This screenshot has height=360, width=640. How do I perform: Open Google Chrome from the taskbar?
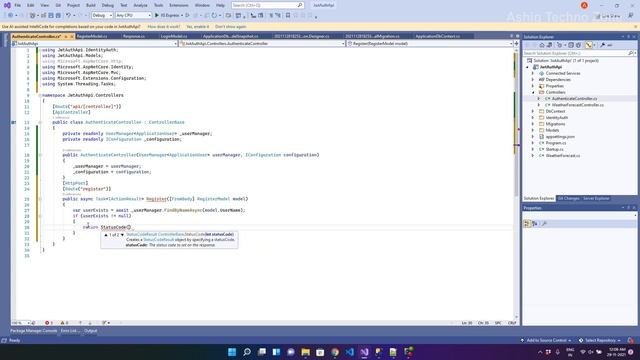[335, 352]
